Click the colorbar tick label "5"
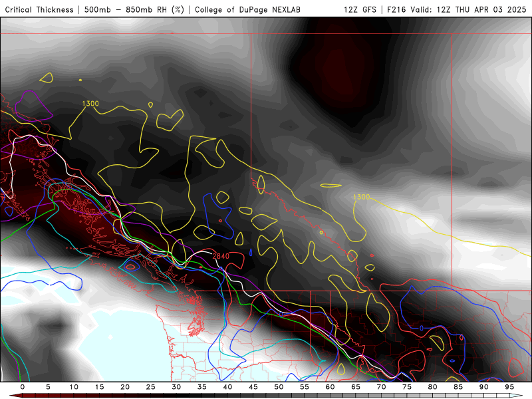This screenshot has width=532, height=399. pyautogui.click(x=48, y=387)
